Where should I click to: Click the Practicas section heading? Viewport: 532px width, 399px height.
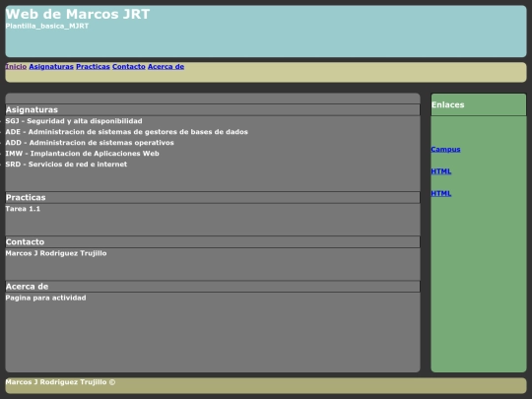tap(26, 197)
